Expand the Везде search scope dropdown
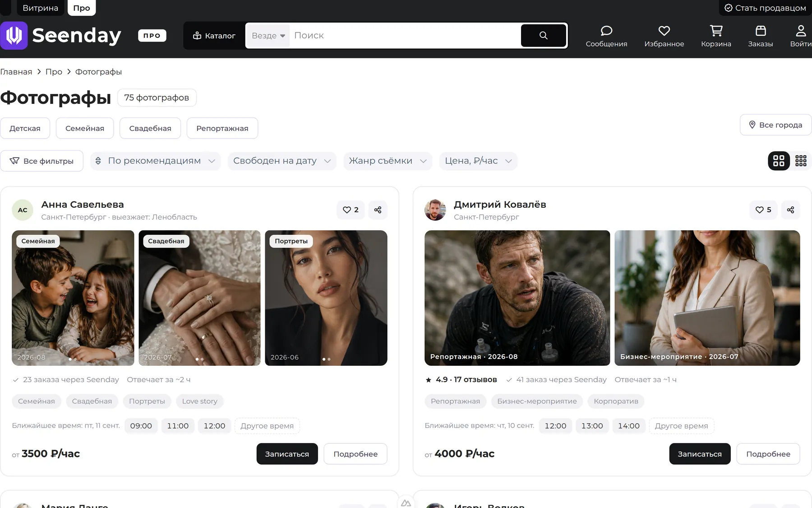This screenshot has width=812, height=508. tap(268, 36)
